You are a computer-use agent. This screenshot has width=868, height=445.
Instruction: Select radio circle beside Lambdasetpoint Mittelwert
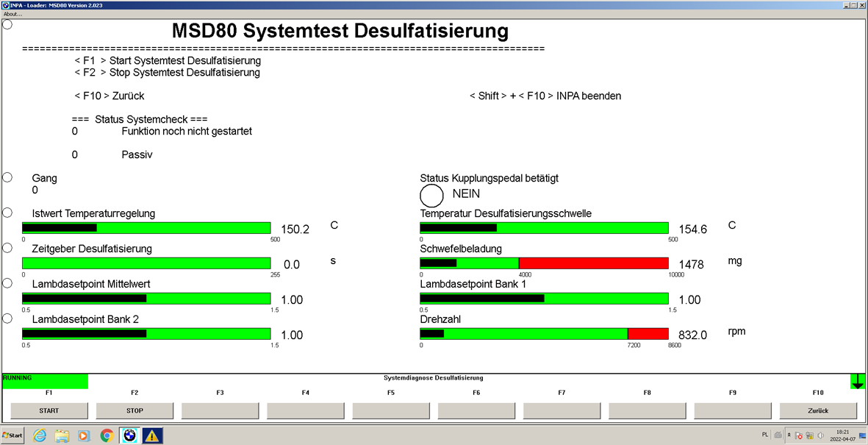[8, 283]
